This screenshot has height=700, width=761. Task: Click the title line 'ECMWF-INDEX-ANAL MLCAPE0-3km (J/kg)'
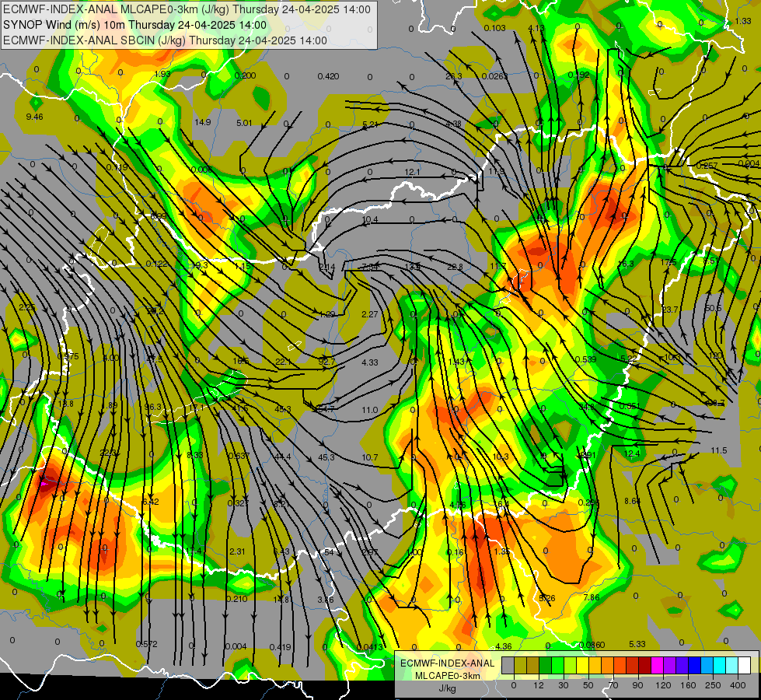coord(187,9)
